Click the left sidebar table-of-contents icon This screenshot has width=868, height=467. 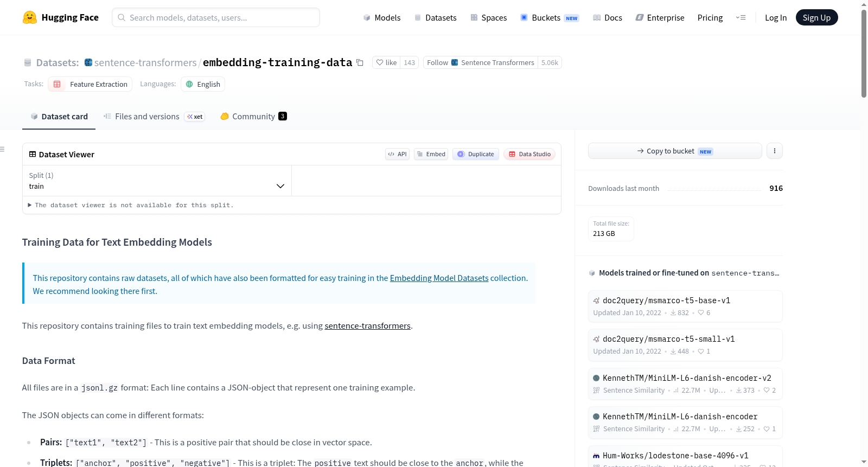2,149
